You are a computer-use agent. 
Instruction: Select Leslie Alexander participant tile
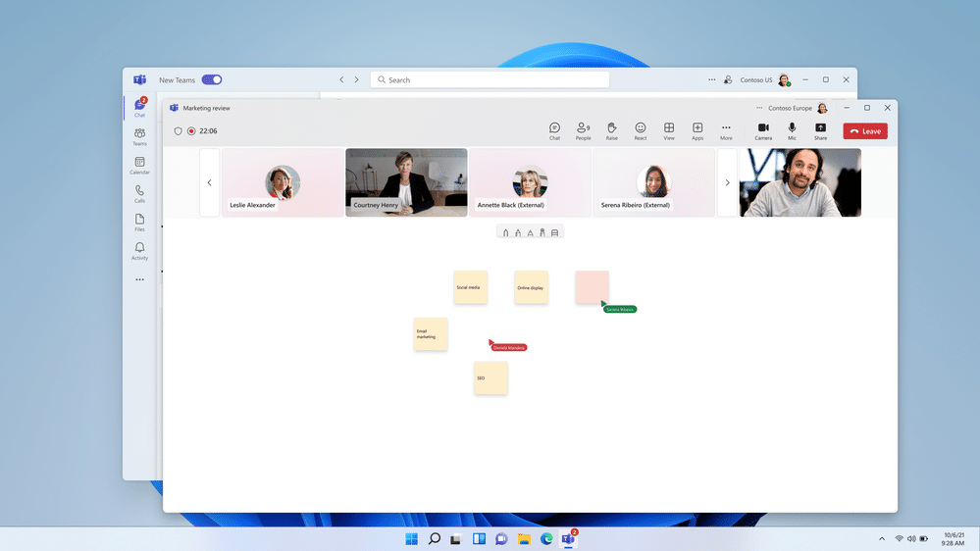[x=283, y=182]
